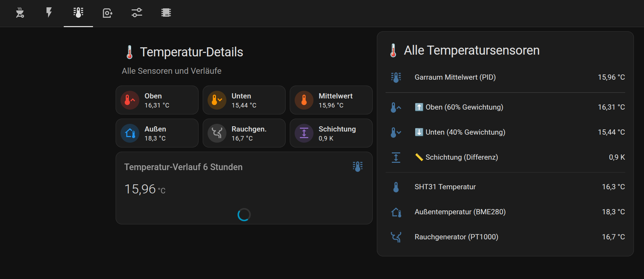
Task: Switch to the lightning bolt tab
Action: point(49,13)
